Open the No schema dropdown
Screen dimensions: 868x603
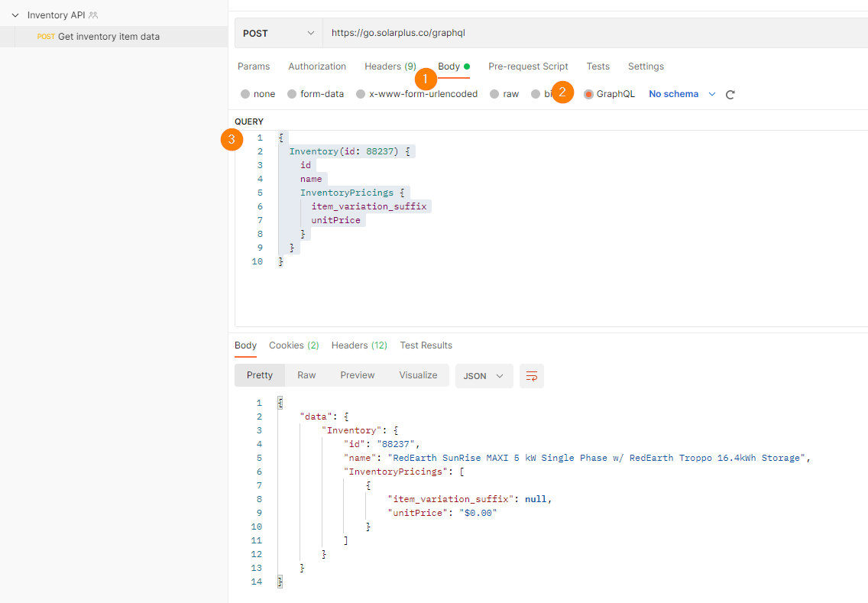(x=682, y=94)
